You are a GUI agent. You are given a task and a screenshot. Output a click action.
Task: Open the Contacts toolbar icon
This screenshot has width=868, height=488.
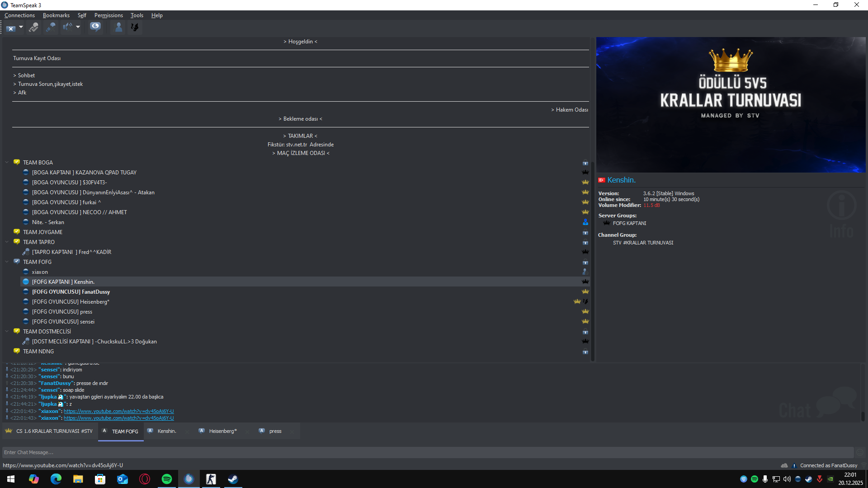(118, 28)
